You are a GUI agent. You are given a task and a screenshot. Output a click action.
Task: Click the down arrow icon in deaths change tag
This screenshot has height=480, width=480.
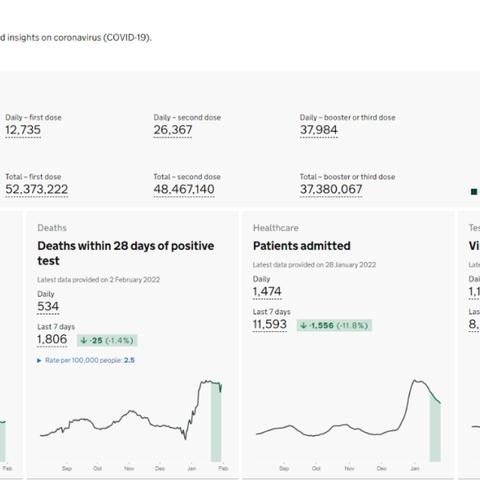pos(84,340)
